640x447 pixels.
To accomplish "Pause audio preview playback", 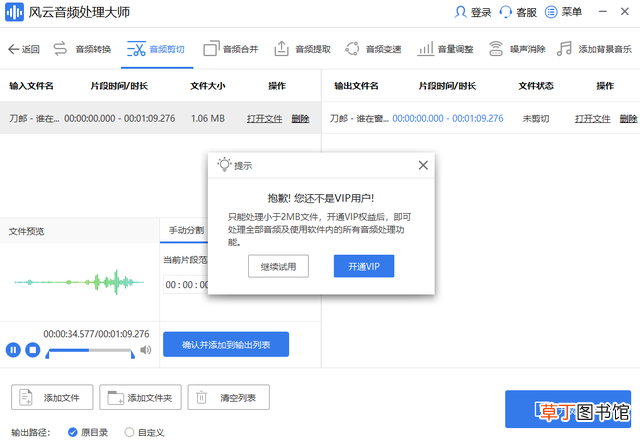I will click(13, 350).
